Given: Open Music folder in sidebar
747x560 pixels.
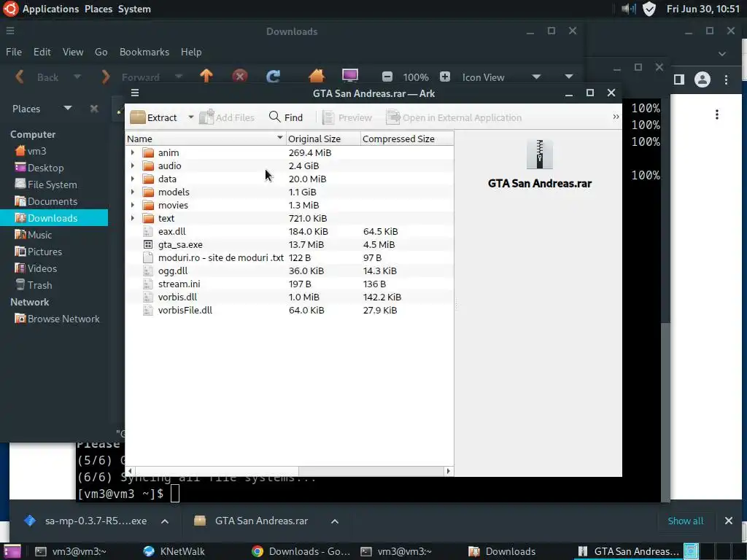Looking at the screenshot, I should click(x=34, y=235).
